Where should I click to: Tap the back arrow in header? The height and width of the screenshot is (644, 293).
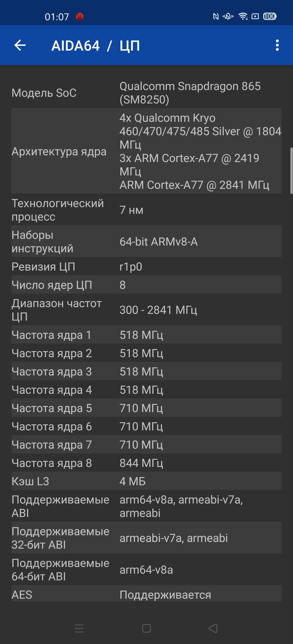[20, 45]
